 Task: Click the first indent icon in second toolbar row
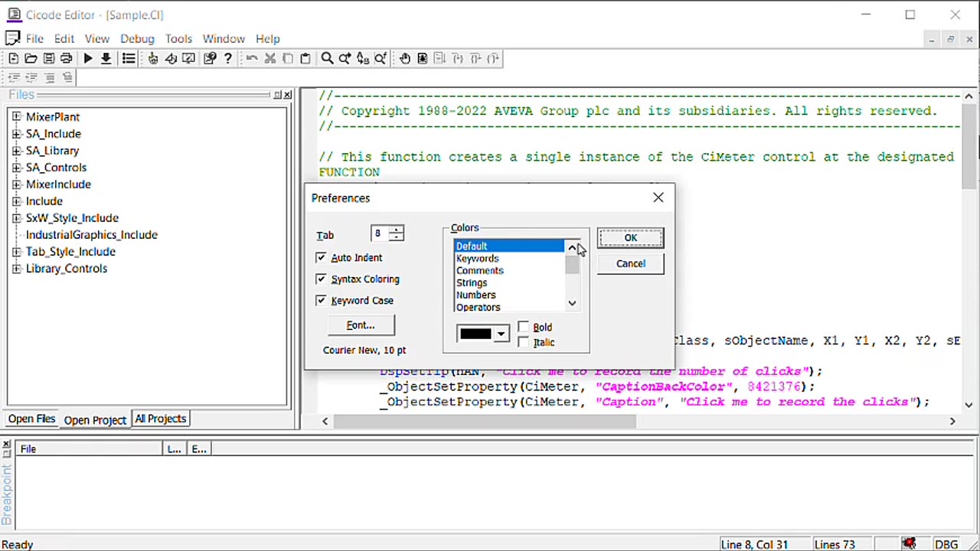14,77
